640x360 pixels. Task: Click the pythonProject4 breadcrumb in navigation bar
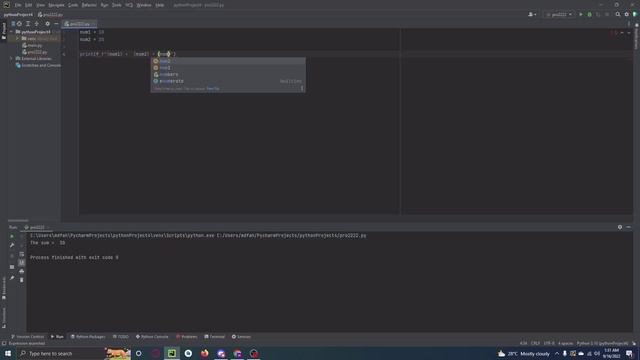(x=18, y=15)
